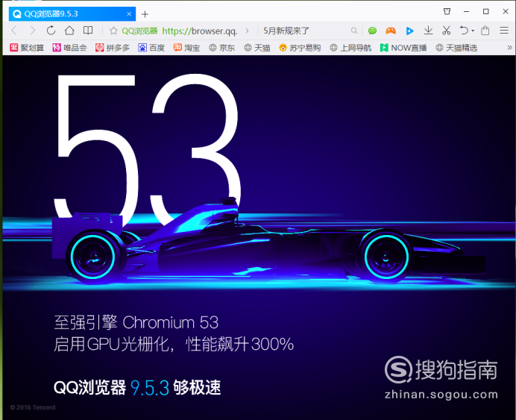Viewport: 516px width, 420px height.
Task: Open the 淘宝 bookmark
Action: click(x=186, y=48)
